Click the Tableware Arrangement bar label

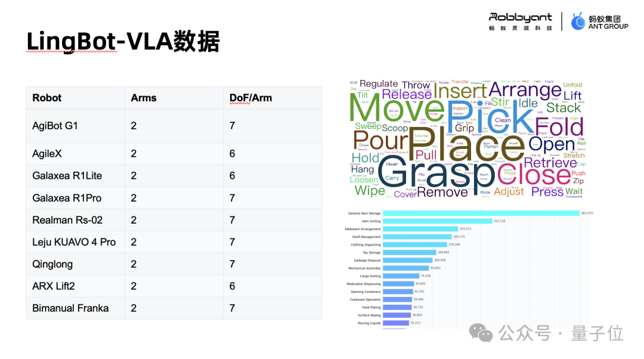pyautogui.click(x=362, y=229)
